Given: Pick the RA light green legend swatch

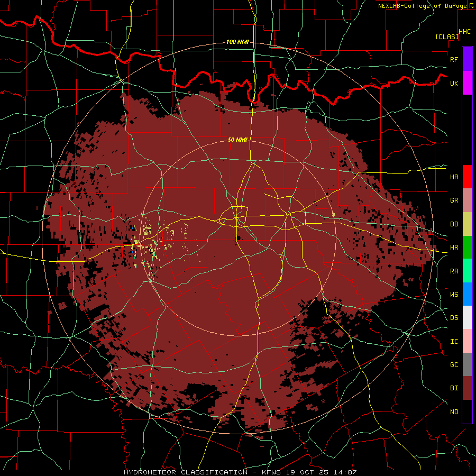Looking at the screenshot, I should (x=467, y=271).
